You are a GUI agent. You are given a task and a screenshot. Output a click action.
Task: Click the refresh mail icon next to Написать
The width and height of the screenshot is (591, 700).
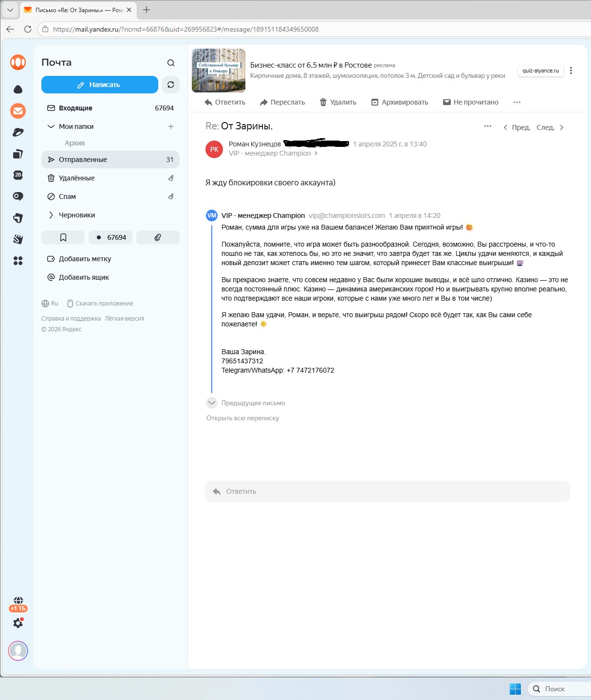[171, 85]
